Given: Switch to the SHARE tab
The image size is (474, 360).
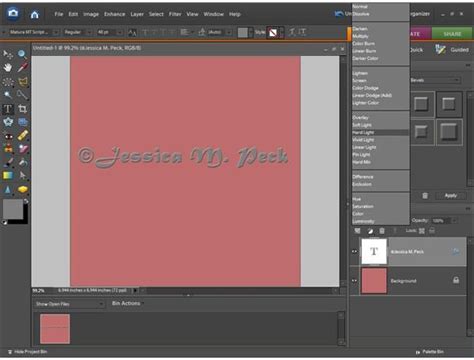Looking at the screenshot, I should point(452,34).
